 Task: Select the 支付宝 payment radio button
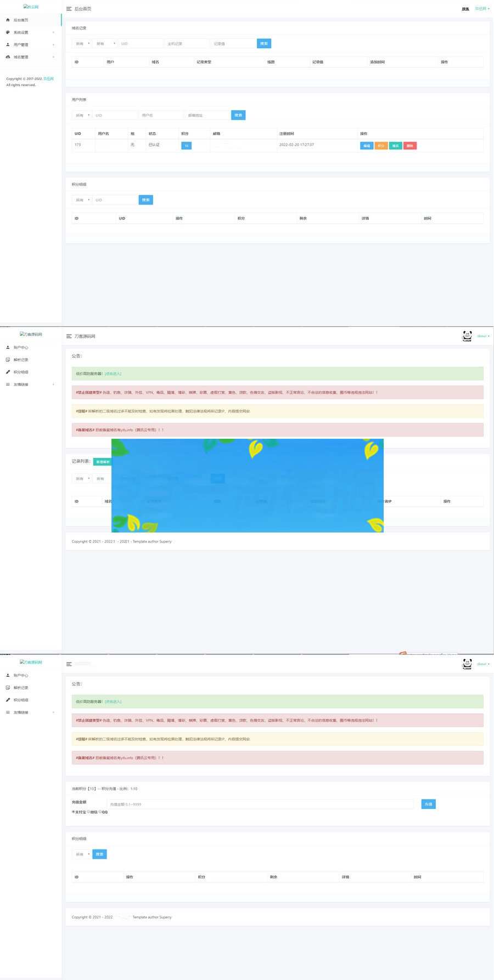pos(74,812)
